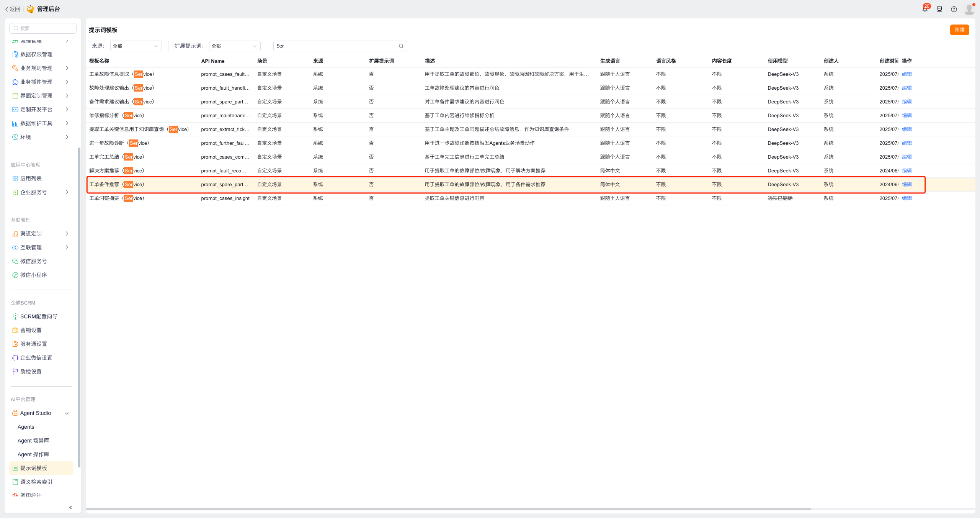Image resolution: width=980 pixels, height=518 pixels.
Task: Go to Agents menu item
Action: (26, 427)
